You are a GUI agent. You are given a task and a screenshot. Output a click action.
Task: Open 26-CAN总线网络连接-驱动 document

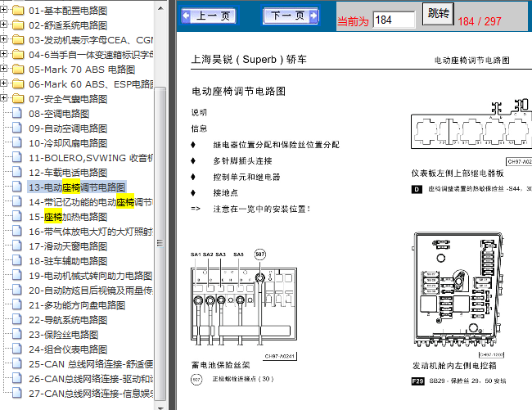pos(91,379)
